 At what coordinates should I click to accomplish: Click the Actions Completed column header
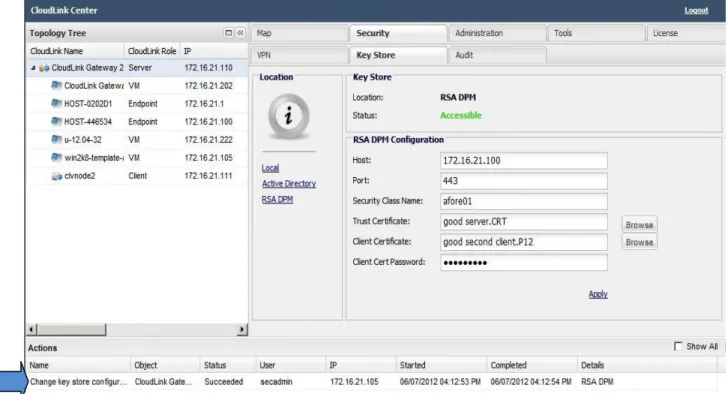click(x=532, y=365)
